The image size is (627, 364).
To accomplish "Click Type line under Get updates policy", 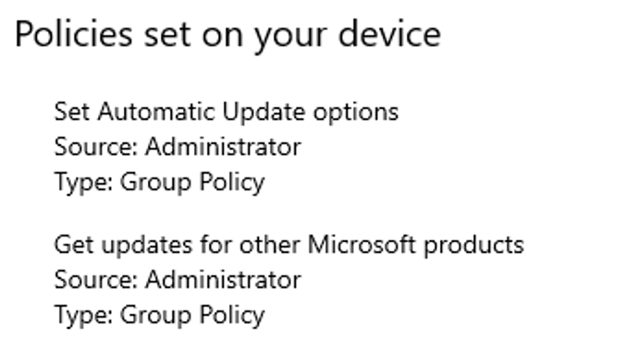I will pyautogui.click(x=159, y=316).
